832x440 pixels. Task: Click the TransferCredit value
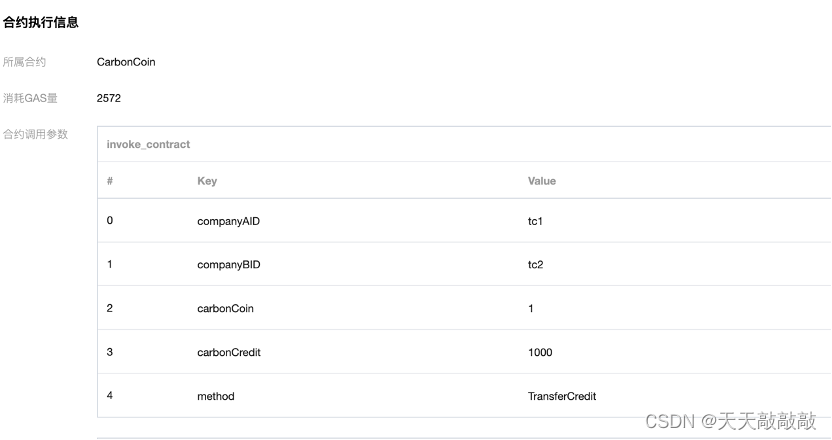(x=562, y=396)
